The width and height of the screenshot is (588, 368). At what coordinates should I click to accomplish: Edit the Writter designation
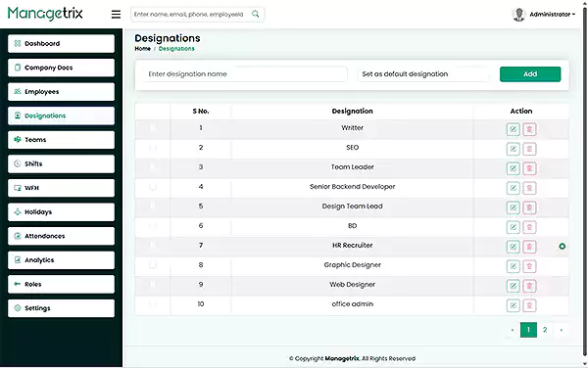point(513,129)
